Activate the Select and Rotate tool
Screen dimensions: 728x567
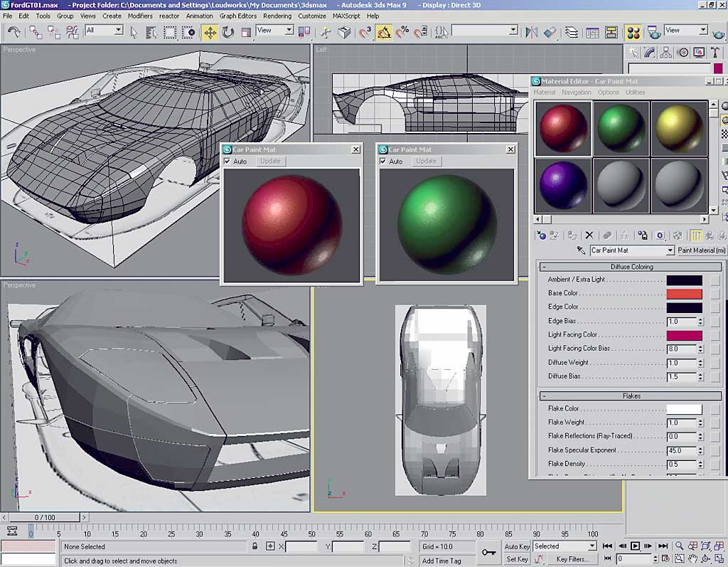point(228,33)
